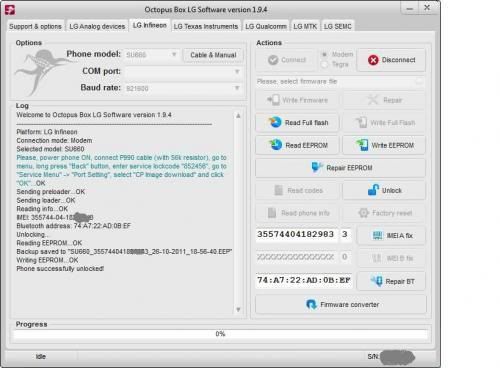Select the Modem radio button
Screen dimensions: 500x368
(x=324, y=54)
